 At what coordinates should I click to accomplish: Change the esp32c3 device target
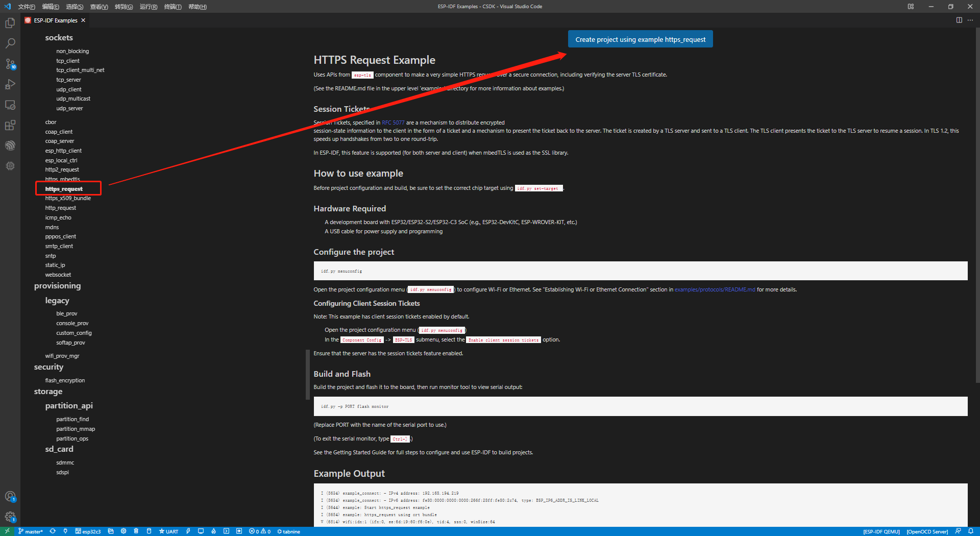point(88,531)
